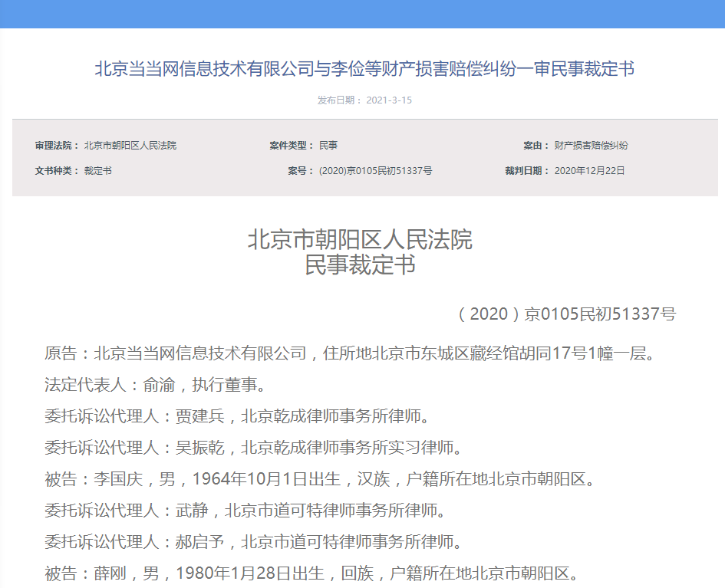Click the 案号 label
Image resolution: width=725 pixels, height=588 pixels.
[301, 171]
